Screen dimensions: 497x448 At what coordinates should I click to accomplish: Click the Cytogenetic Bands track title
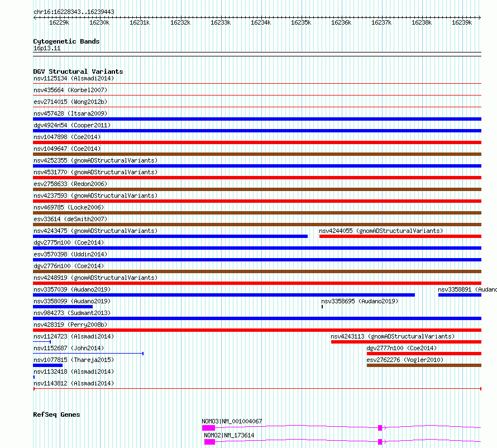coord(66,41)
